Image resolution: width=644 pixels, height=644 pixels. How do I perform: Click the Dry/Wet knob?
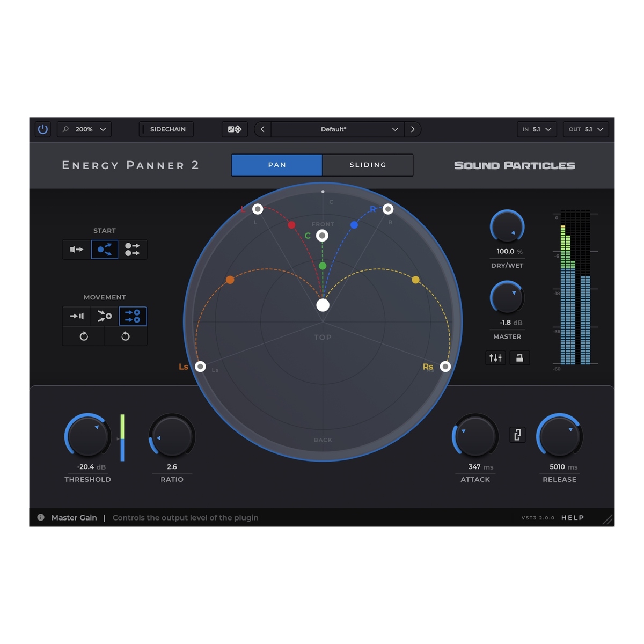click(x=507, y=226)
